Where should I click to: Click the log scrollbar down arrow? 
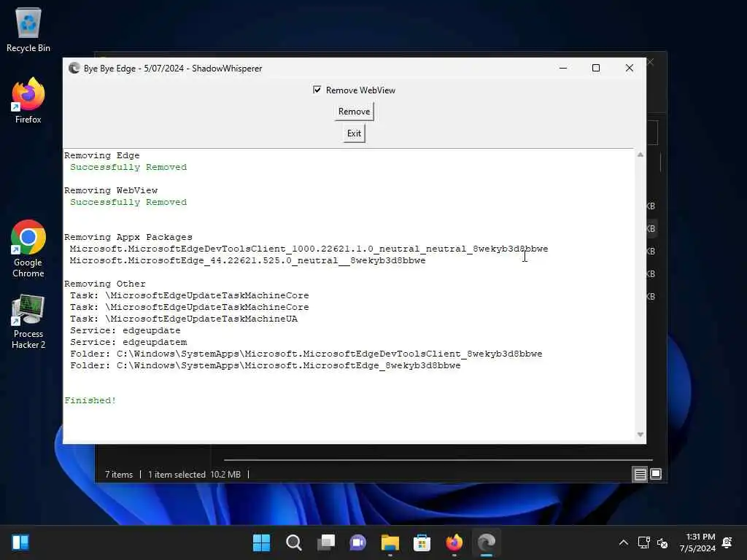point(640,435)
